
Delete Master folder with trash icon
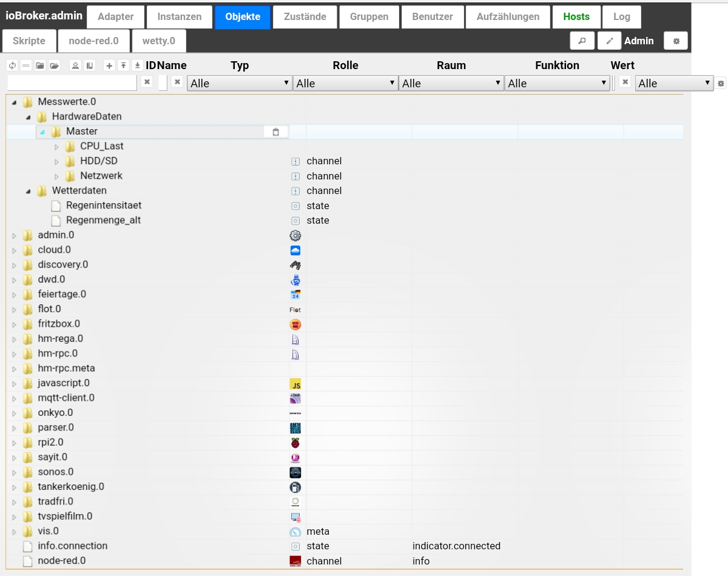coord(276,132)
